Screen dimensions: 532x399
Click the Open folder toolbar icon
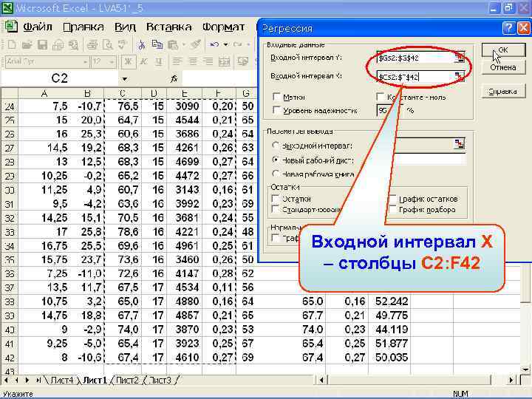tap(27, 45)
